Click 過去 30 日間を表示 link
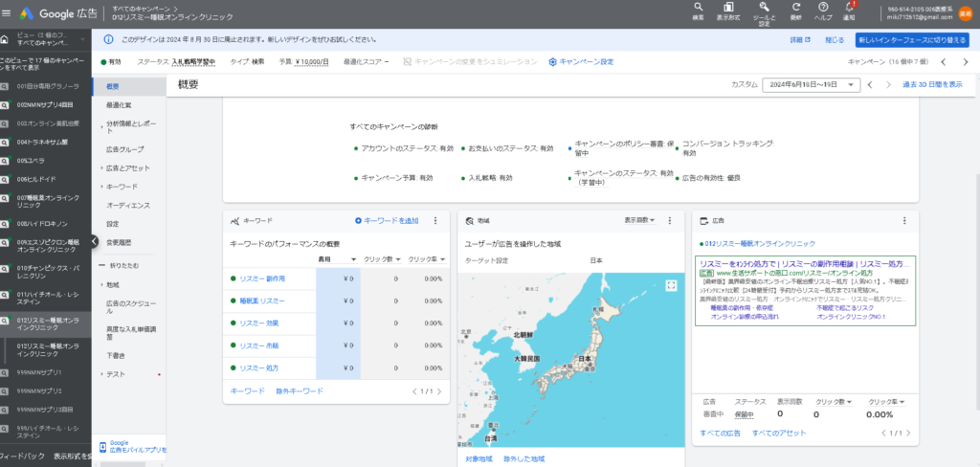 pos(932,84)
